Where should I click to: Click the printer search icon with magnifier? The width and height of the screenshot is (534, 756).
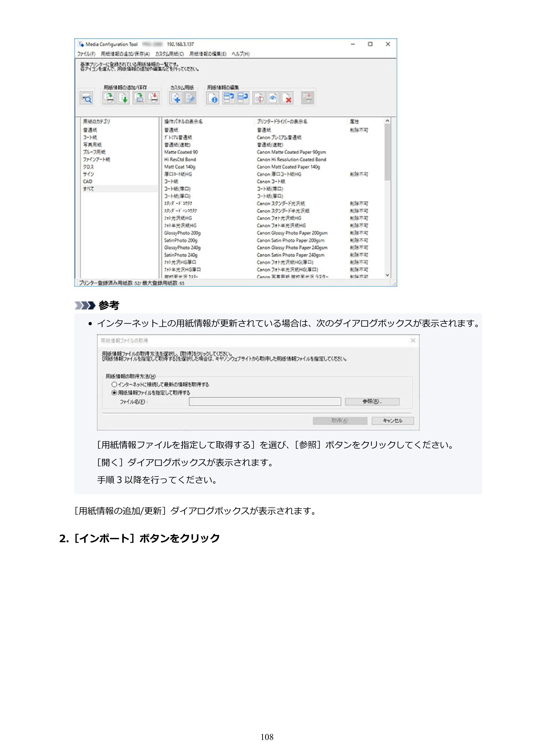87,98
